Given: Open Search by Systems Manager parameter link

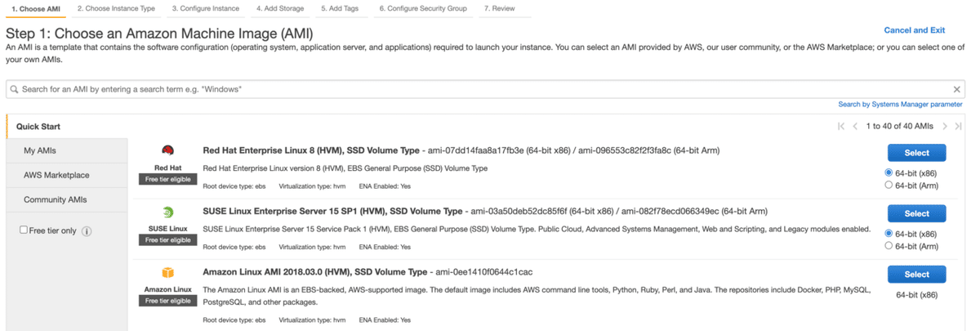Looking at the screenshot, I should coord(900,105).
